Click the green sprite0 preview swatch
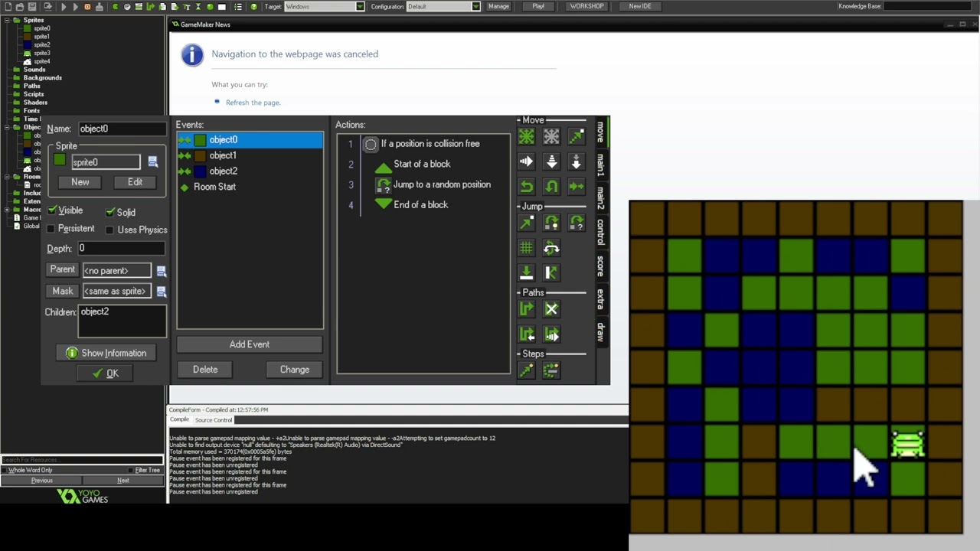 [60, 160]
